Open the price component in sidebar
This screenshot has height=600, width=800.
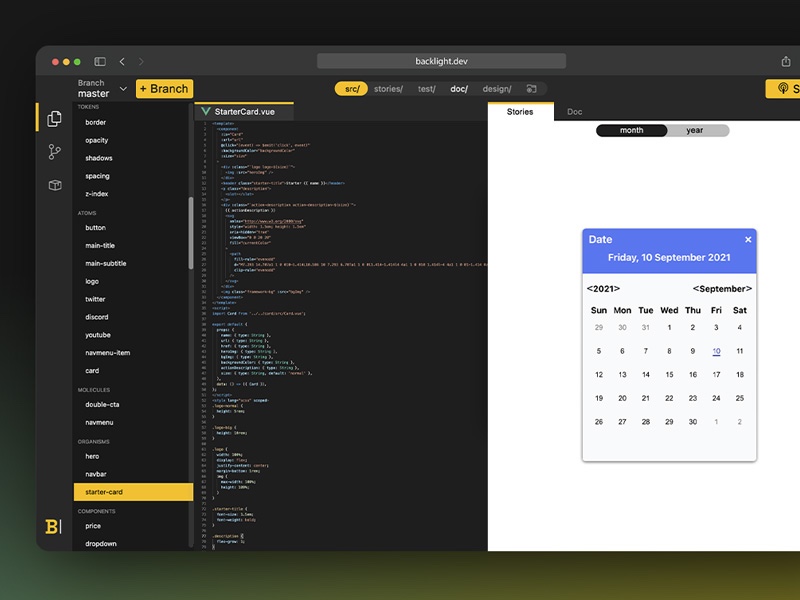93,526
